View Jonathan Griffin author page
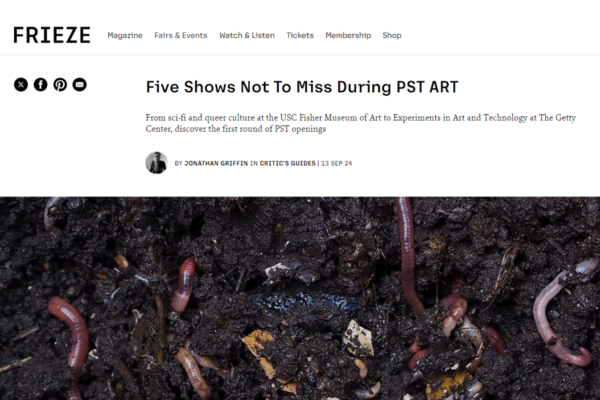The height and width of the screenshot is (400, 600). (216, 163)
